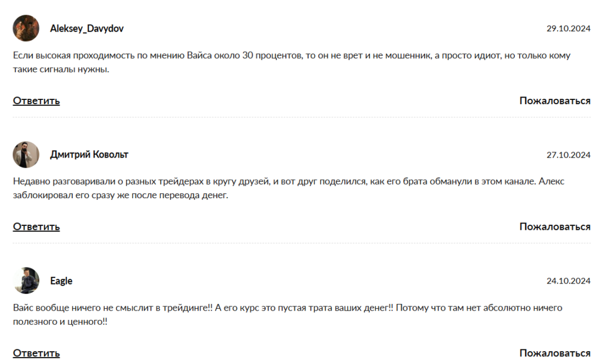Click the dashed divider above Eagle's comment
Viewport: 602px width, 364px height.
(x=302, y=243)
